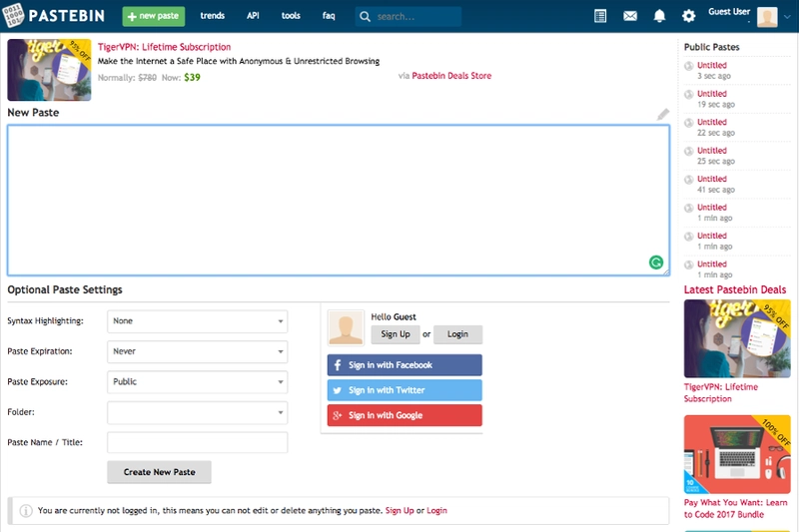Viewport: 799px width, 532px height.
Task: Open the My Pastes list icon
Action: coord(600,16)
